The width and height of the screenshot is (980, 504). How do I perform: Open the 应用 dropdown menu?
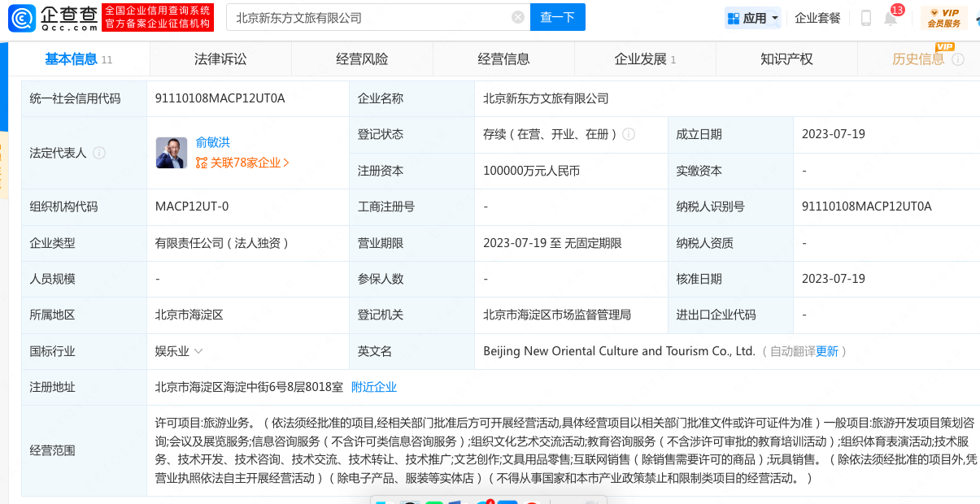752,17
